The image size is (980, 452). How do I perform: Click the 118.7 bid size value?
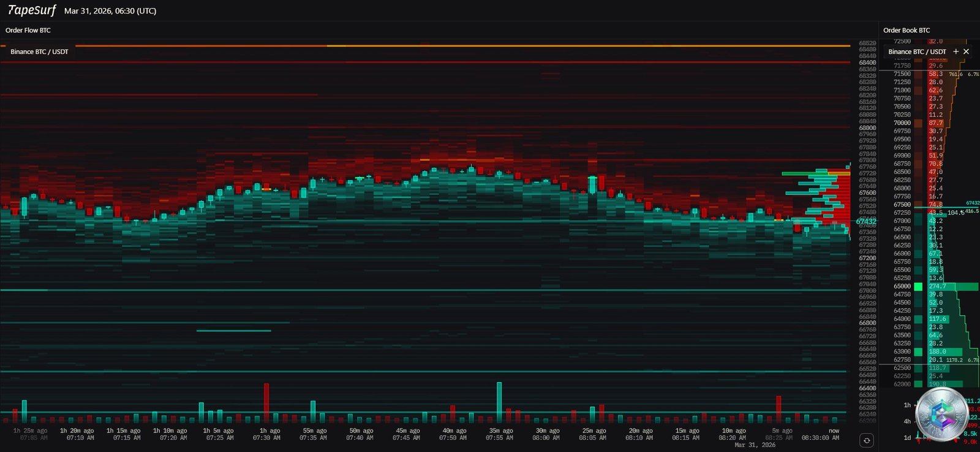[937, 368]
